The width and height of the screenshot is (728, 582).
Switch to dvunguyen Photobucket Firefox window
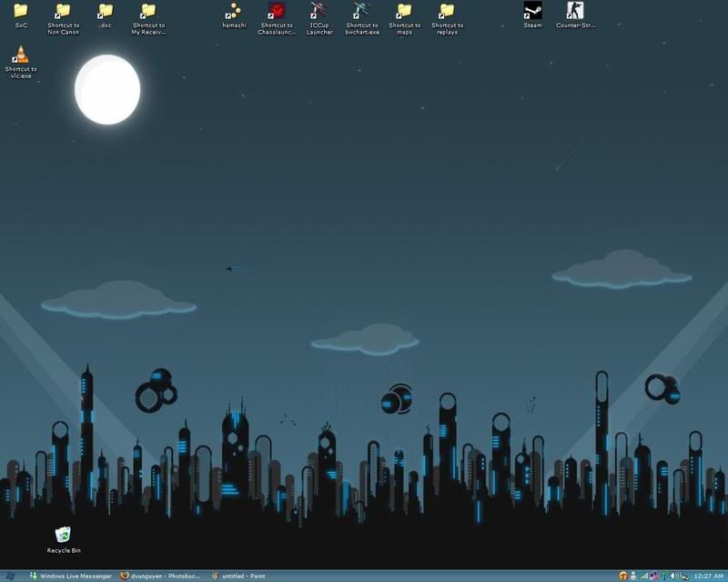pyautogui.click(x=160, y=576)
